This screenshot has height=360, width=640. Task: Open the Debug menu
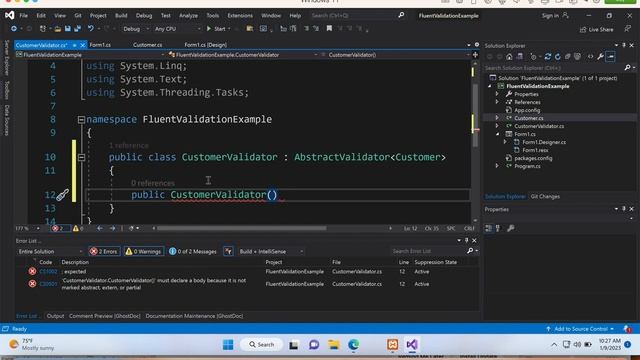pos(144,16)
